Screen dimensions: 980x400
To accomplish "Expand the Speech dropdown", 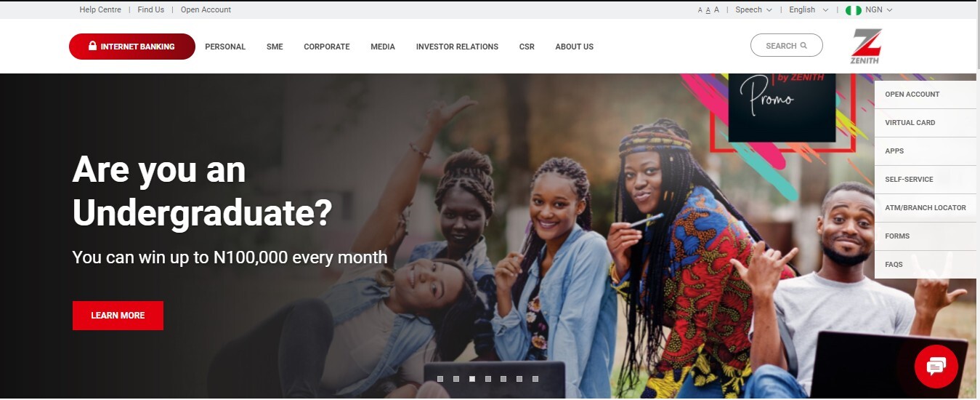I will coord(753,10).
